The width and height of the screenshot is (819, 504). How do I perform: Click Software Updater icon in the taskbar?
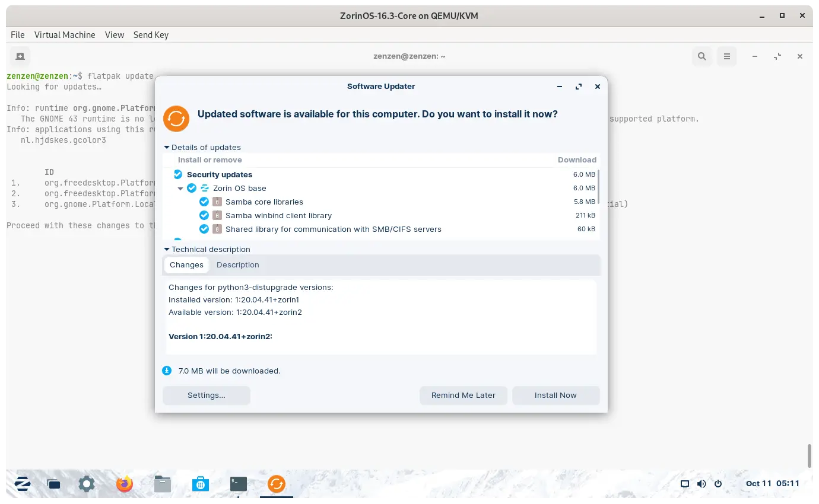[x=277, y=484]
